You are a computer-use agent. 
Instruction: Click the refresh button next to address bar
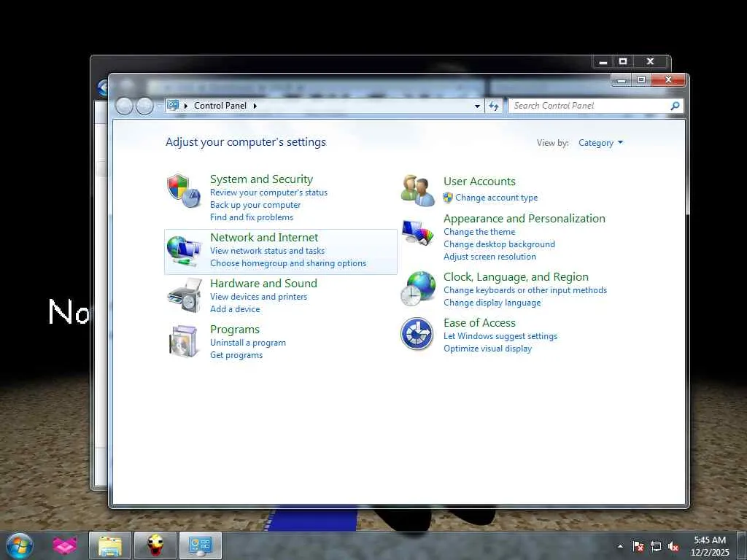pyautogui.click(x=493, y=106)
